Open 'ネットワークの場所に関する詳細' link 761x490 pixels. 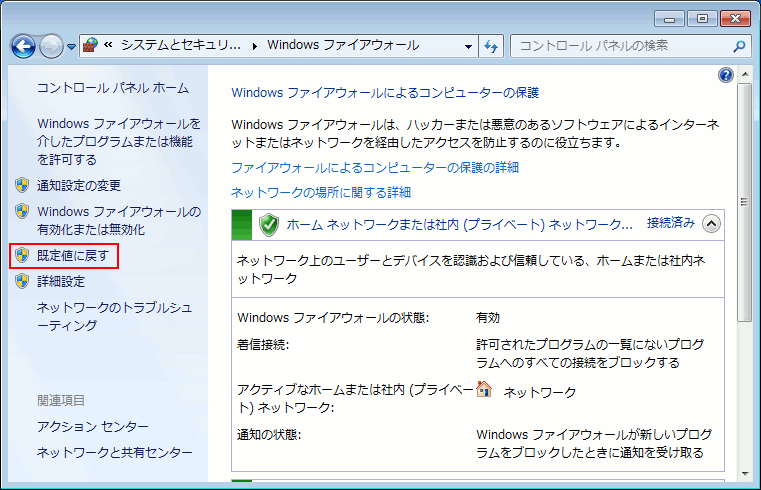(x=321, y=192)
